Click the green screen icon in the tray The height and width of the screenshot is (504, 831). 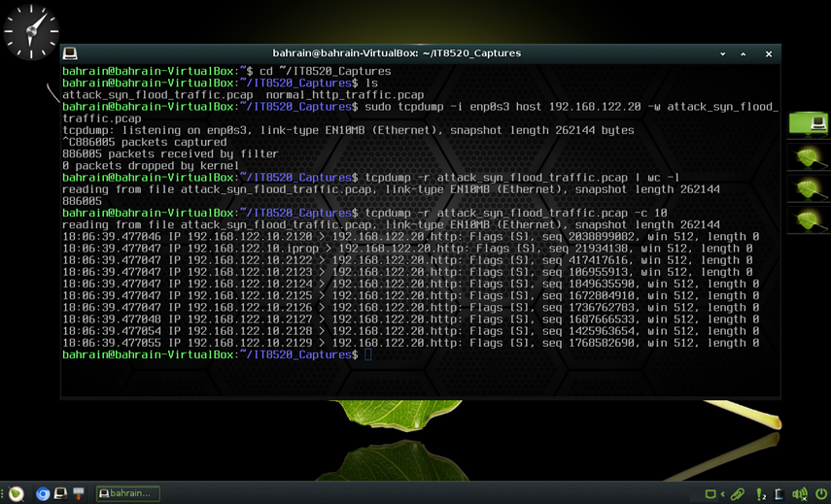pos(710,494)
